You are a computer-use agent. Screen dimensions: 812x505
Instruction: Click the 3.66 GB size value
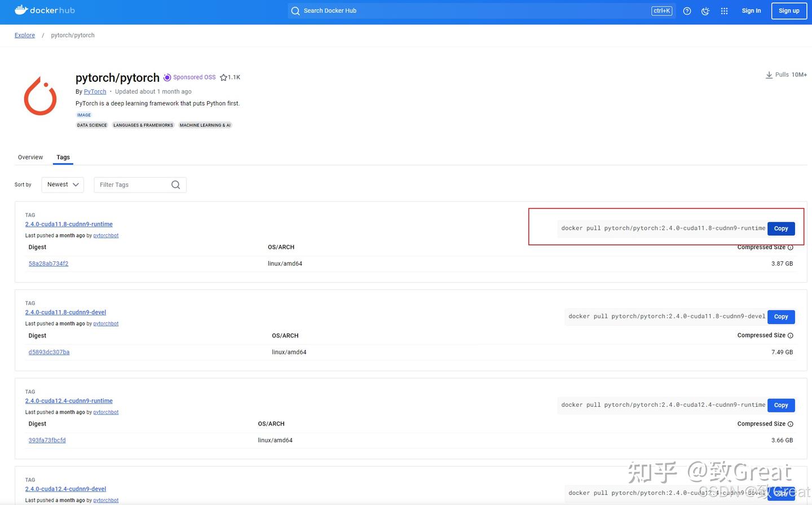click(782, 440)
